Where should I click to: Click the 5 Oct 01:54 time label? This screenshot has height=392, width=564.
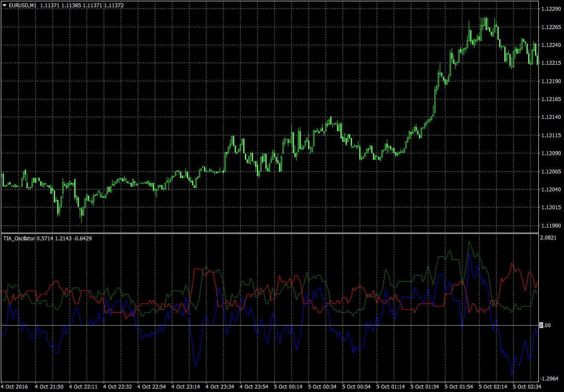tap(459, 387)
